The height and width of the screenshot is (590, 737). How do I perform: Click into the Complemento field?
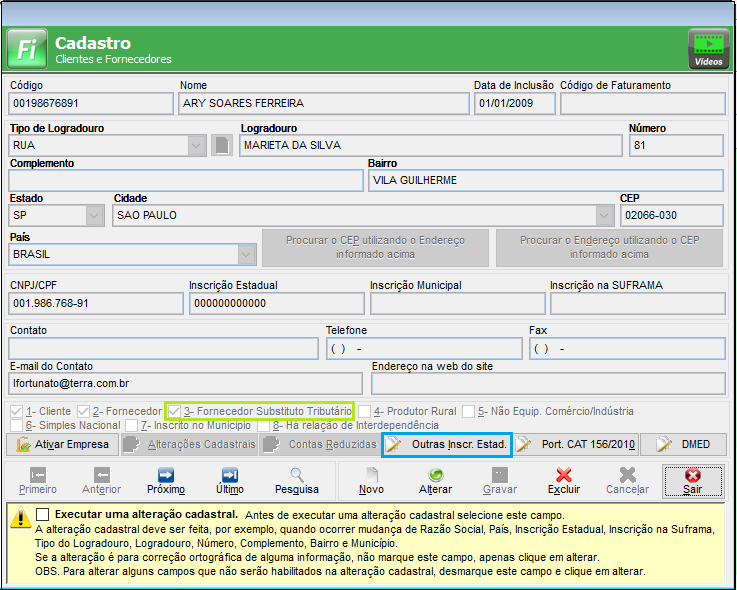186,180
